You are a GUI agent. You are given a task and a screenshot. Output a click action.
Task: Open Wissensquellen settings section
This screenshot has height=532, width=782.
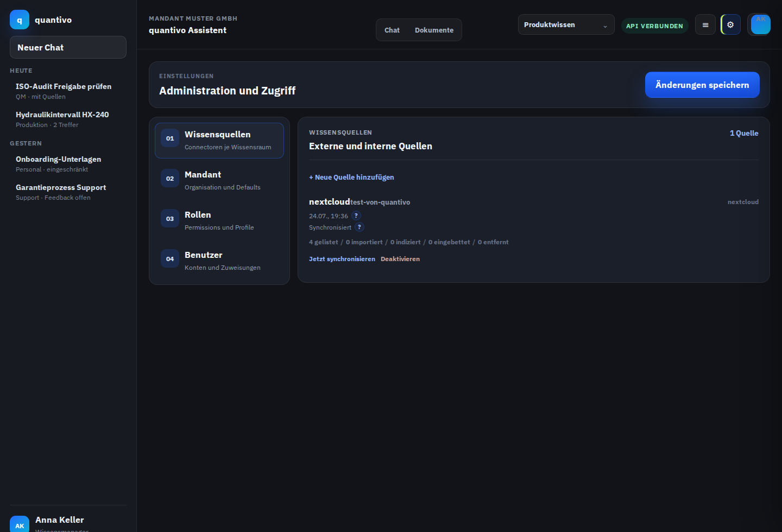[x=219, y=141]
